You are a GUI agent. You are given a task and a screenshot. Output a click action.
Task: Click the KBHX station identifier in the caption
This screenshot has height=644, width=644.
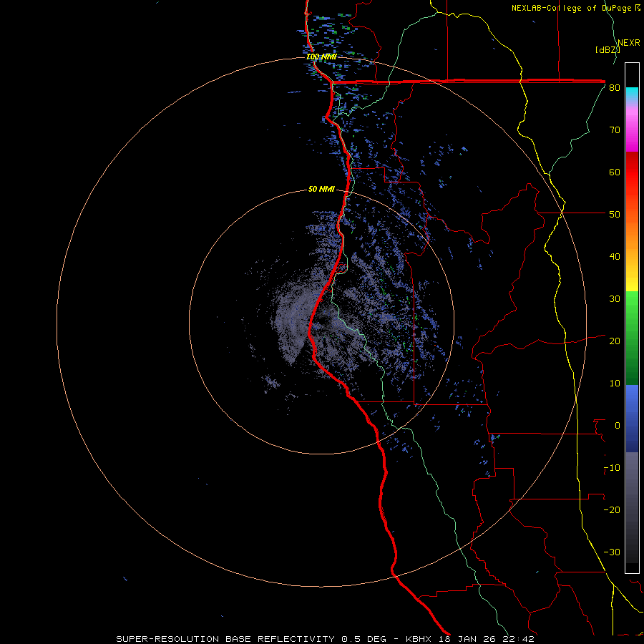click(420, 639)
